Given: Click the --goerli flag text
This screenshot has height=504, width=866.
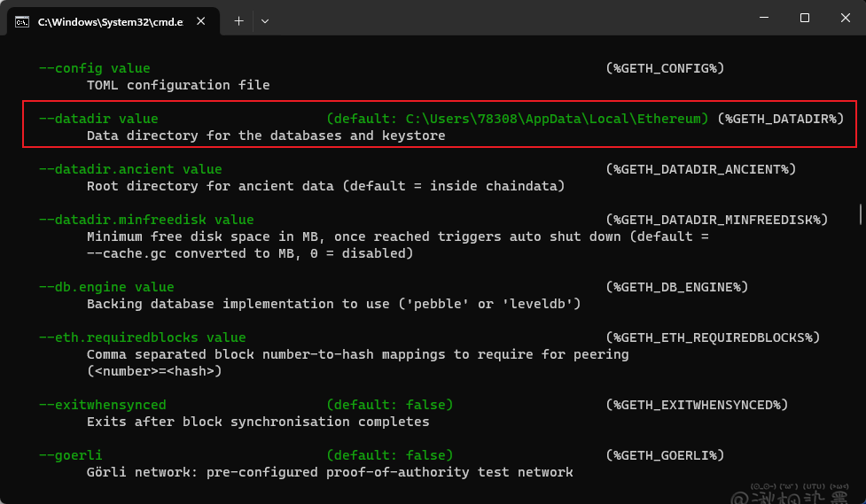Looking at the screenshot, I should pyautogui.click(x=70, y=455).
